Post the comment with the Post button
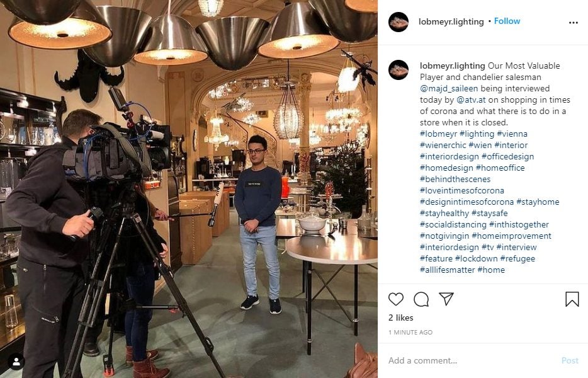Image resolution: width=588 pixels, height=378 pixels. (x=570, y=360)
